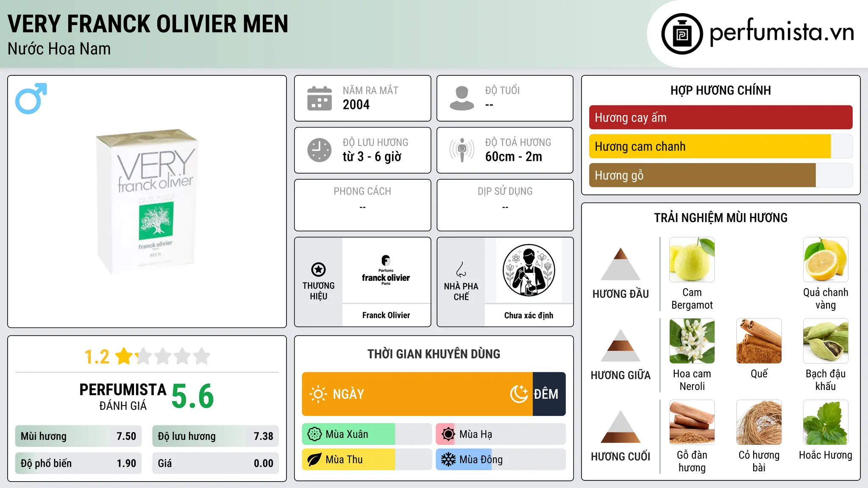The width and height of the screenshot is (868, 488).
Task: Click the Chưa xác định perfumer label
Action: [529, 315]
